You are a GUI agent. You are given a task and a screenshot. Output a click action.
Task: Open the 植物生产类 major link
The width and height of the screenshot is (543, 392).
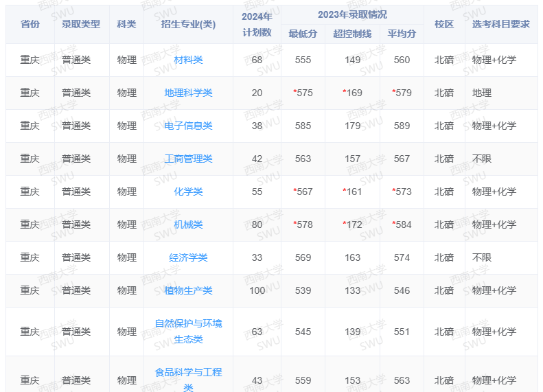pyautogui.click(x=188, y=290)
